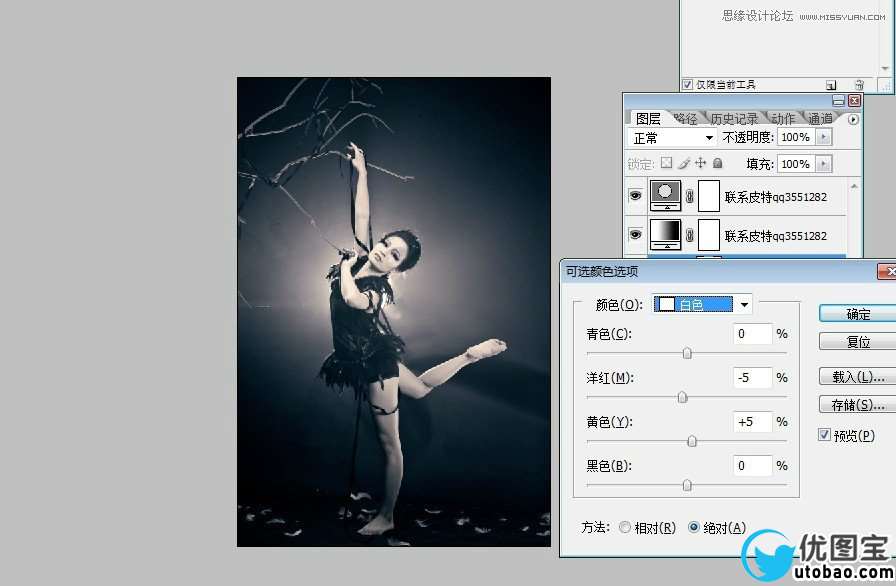This screenshot has width=896, height=586.
Task: Hide the gradient adjustment layer
Action: pos(635,235)
